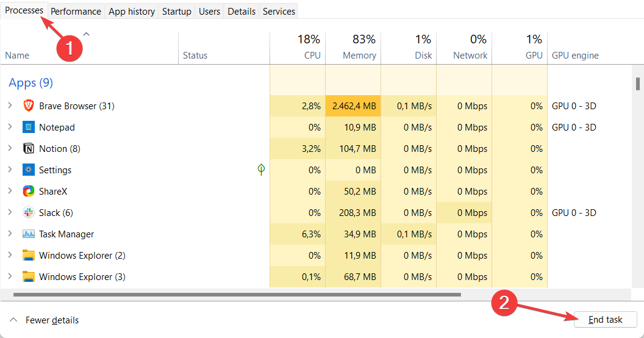Screen dimensions: 644x338
Task: Expand the Windows Explorer (2) group
Action: [10, 255]
